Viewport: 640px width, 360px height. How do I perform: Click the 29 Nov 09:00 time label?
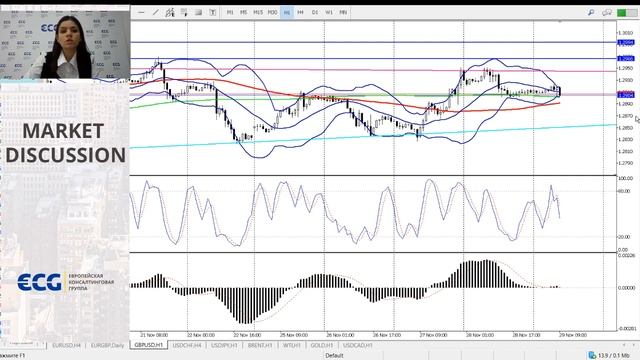[x=573, y=335]
